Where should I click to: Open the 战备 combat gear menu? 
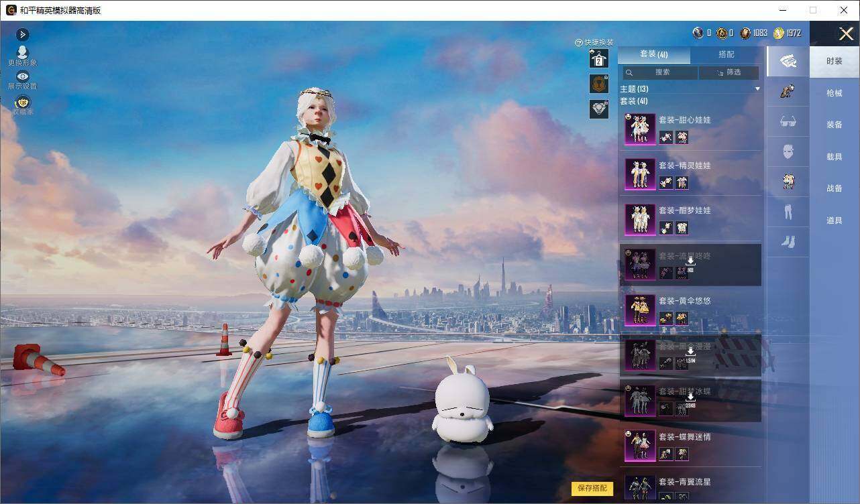pos(835,188)
